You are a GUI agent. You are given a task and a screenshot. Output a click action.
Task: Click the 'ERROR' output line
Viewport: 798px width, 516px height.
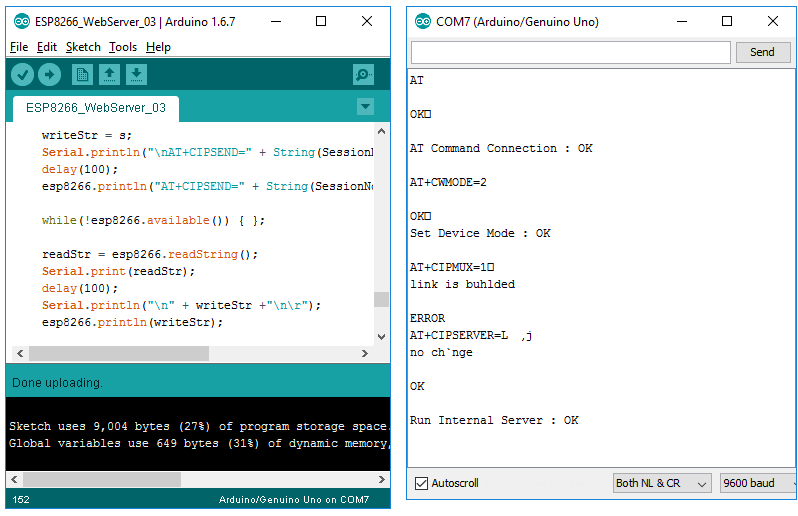[x=428, y=319]
